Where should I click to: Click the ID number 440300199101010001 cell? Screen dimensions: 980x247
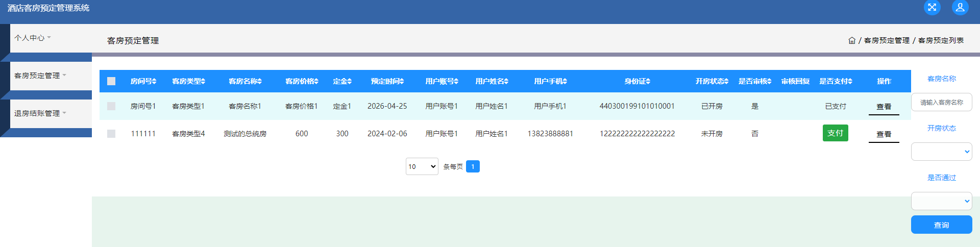tap(637, 106)
